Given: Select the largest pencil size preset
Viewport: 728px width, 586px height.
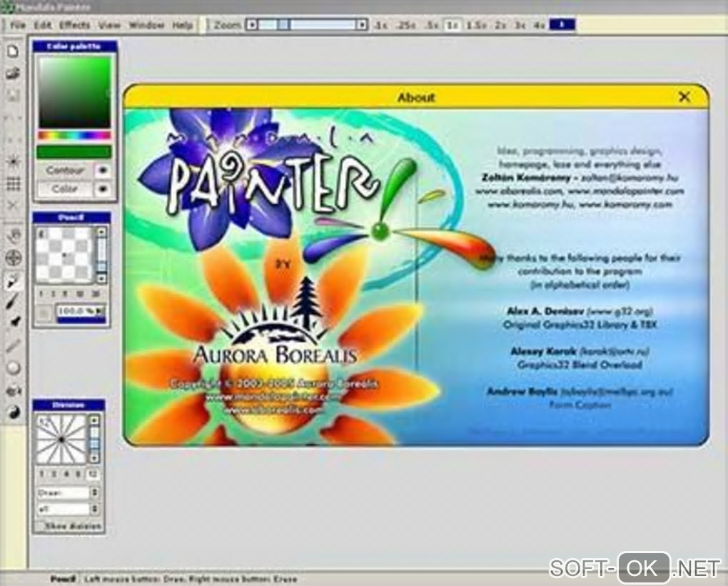Looking at the screenshot, I should (x=96, y=294).
